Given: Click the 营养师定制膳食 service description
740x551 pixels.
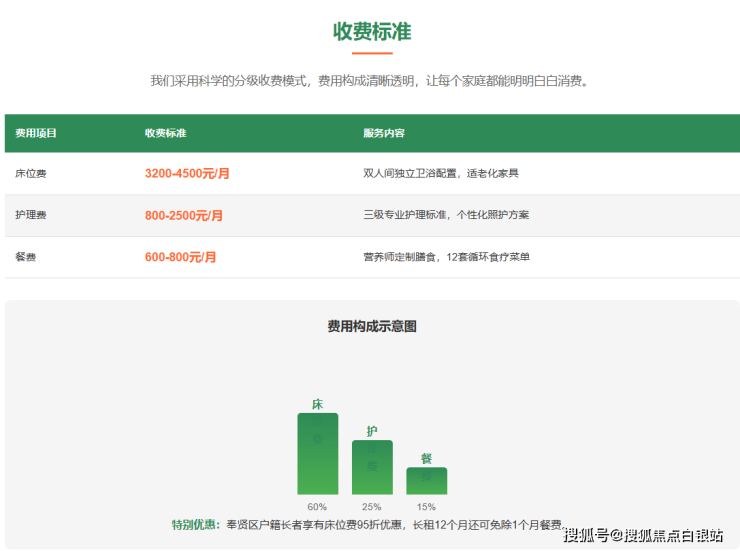Looking at the screenshot, I should point(446,257).
